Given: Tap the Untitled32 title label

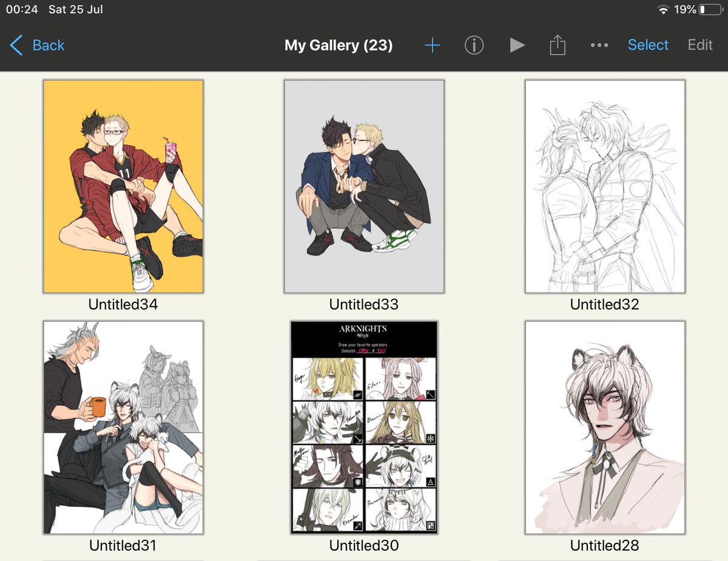Looking at the screenshot, I should tap(605, 304).
